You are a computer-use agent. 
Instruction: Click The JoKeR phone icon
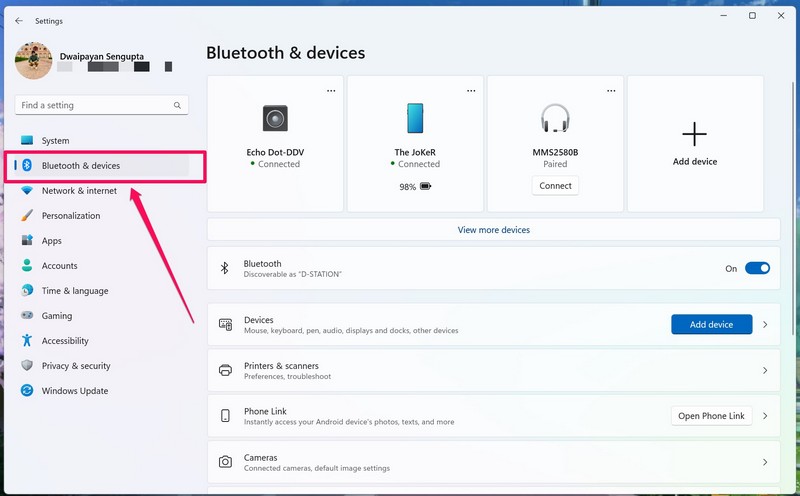[x=415, y=118]
